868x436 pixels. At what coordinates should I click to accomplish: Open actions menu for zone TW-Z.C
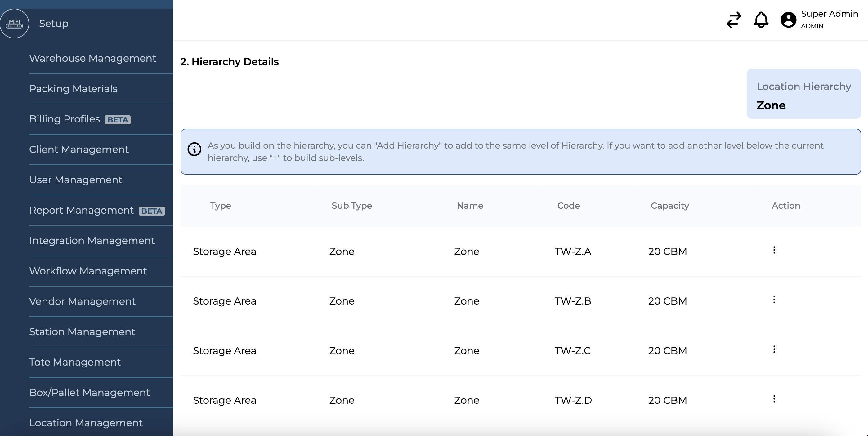click(x=774, y=349)
